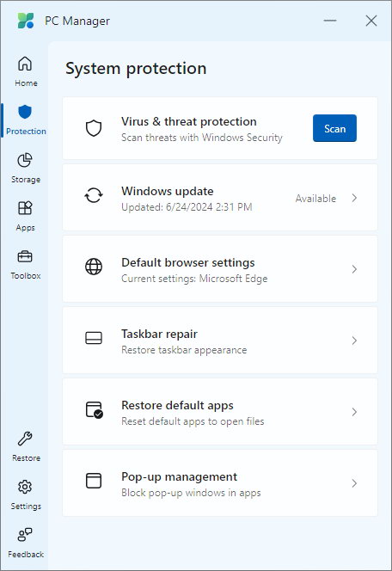
Task: Click 'Reset default apps to open files' text
Action: coord(193,421)
